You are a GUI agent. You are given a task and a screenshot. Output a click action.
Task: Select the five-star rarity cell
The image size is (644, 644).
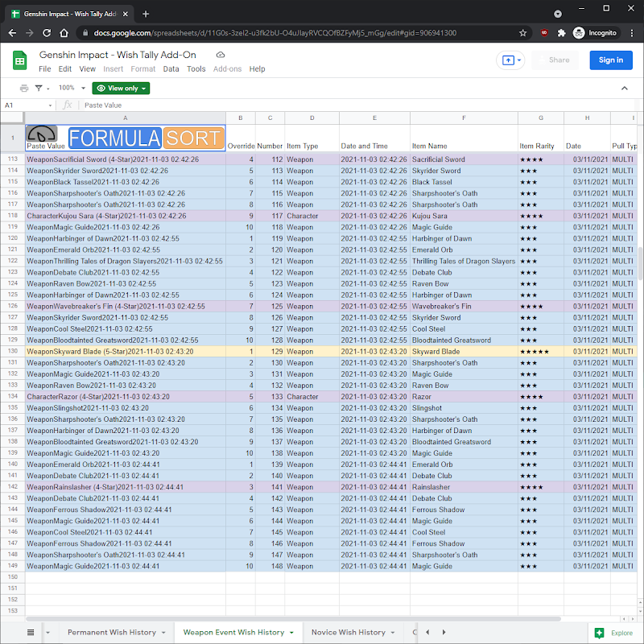click(x=540, y=352)
